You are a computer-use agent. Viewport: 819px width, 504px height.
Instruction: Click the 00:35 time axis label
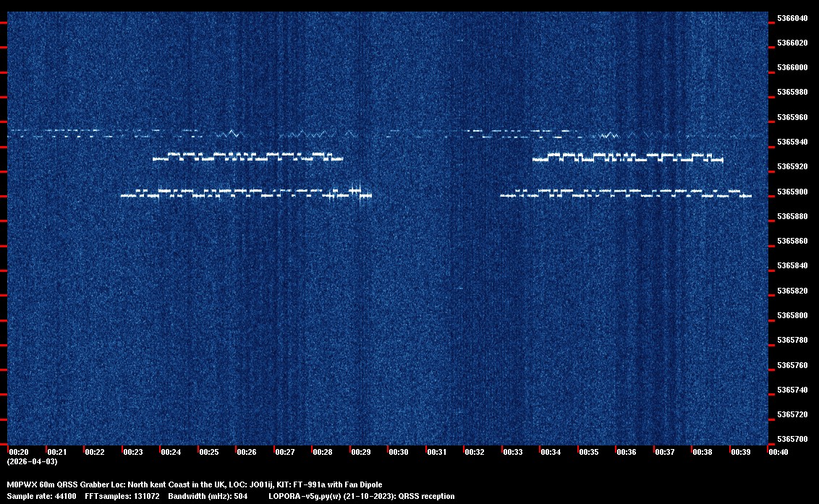coord(589,452)
